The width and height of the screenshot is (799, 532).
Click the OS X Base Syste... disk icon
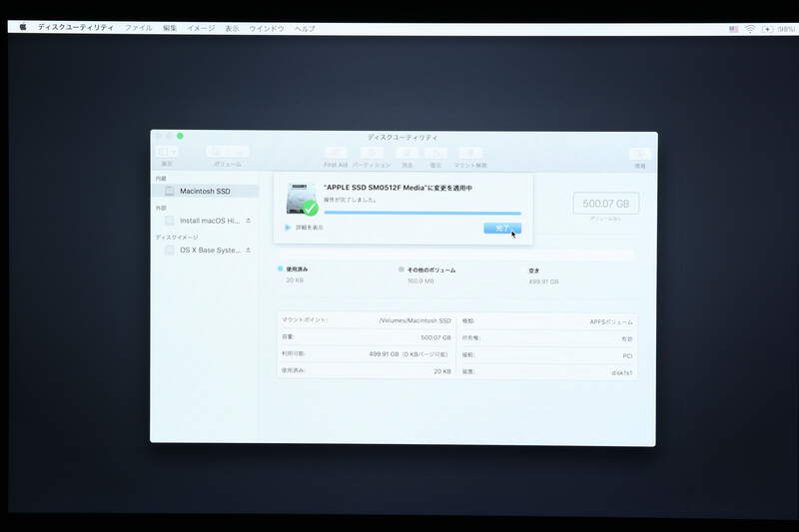click(x=169, y=250)
